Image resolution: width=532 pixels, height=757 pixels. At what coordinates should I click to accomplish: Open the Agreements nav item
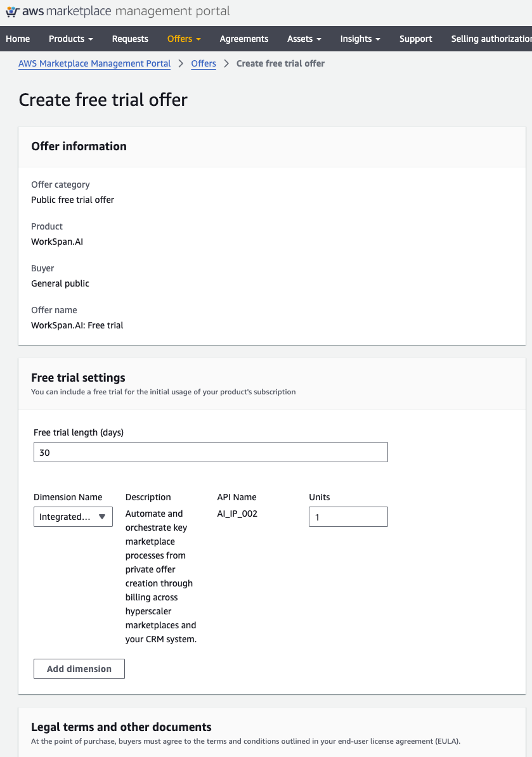pos(243,39)
